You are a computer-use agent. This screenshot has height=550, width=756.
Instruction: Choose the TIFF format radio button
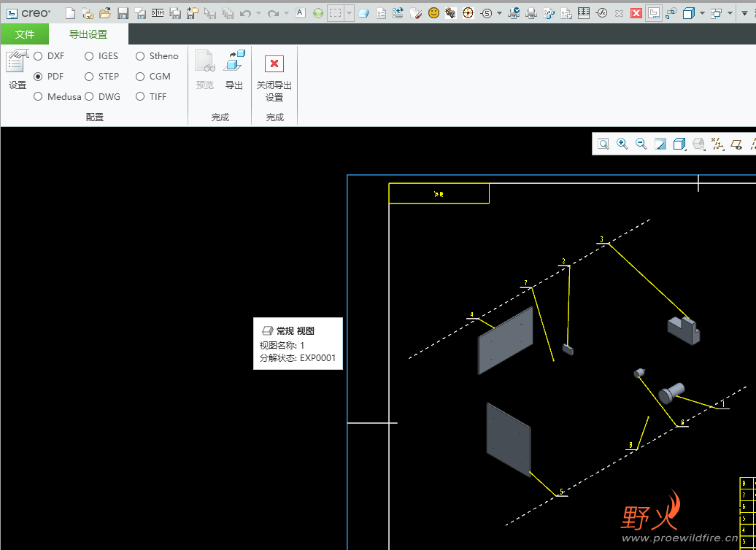pyautogui.click(x=140, y=97)
